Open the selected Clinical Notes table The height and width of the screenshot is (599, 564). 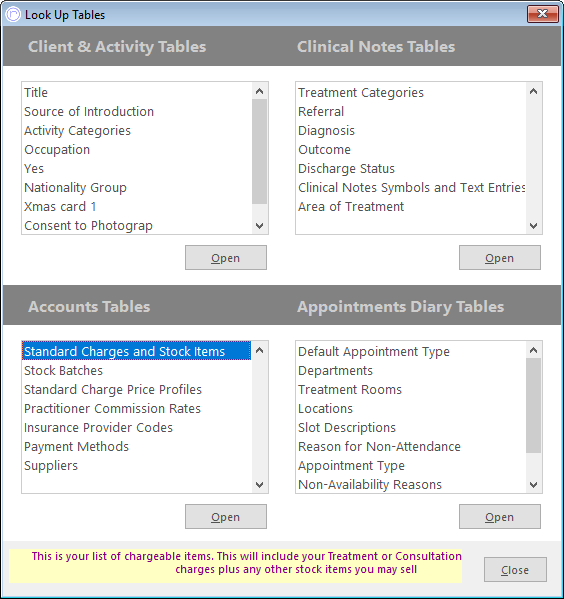[500, 258]
